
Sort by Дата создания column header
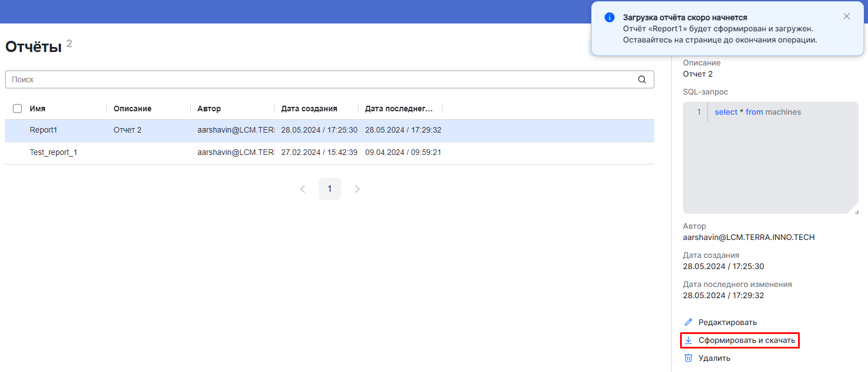point(309,109)
